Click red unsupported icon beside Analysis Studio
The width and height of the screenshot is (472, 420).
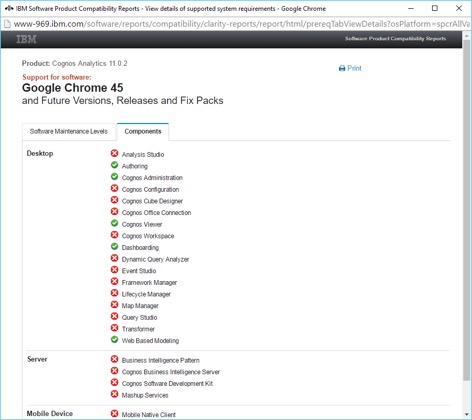click(114, 153)
